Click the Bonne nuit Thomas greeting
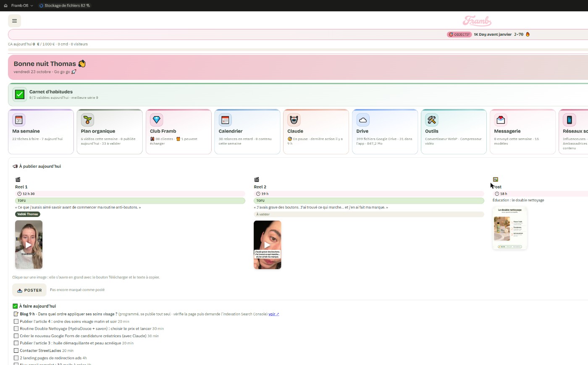 (x=50, y=64)
